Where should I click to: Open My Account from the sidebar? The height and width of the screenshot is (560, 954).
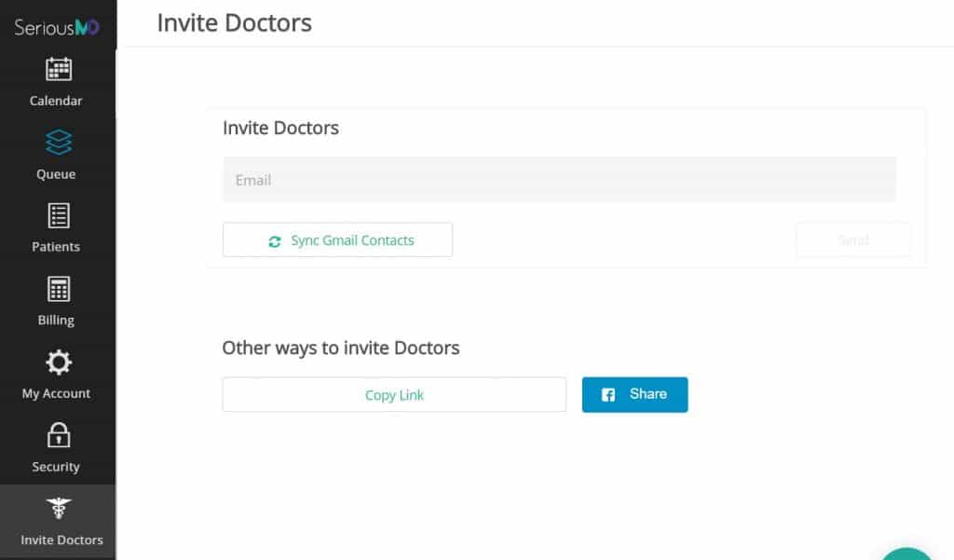coord(56,392)
